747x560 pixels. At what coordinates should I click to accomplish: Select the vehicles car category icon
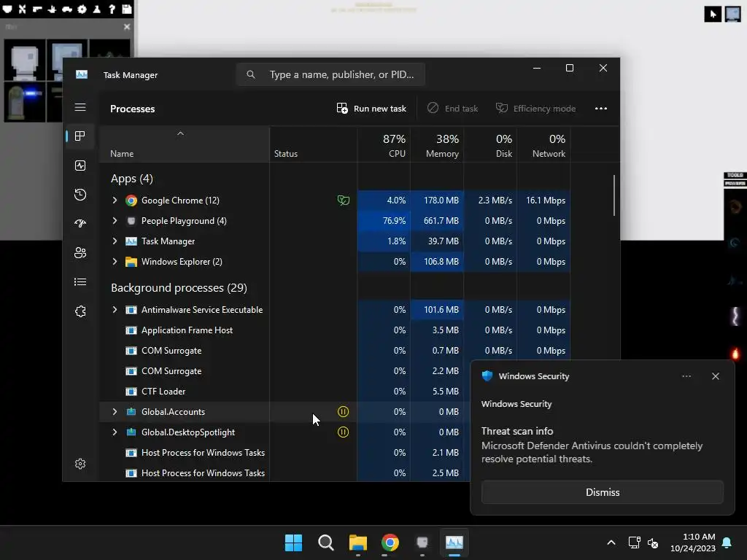tap(66, 9)
